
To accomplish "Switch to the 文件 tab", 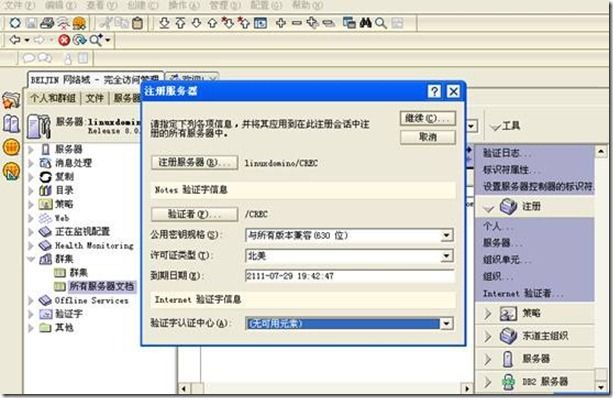I will pyautogui.click(x=95, y=98).
